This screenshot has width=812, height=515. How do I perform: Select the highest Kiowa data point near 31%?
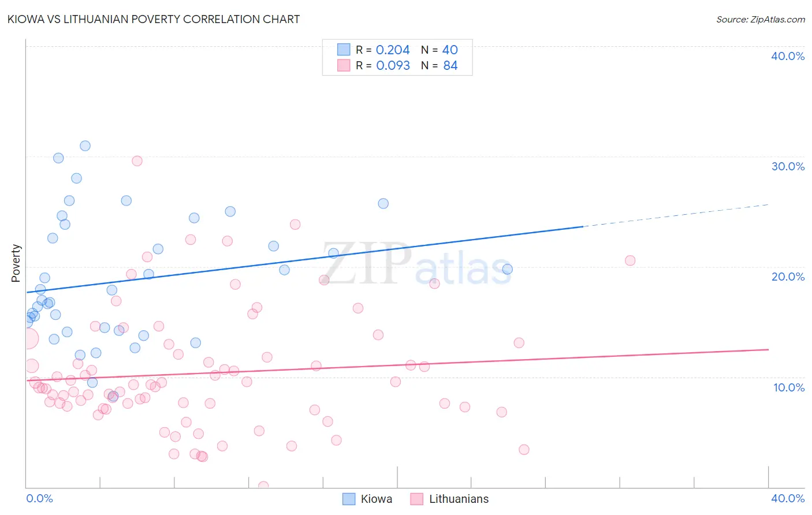[85, 145]
